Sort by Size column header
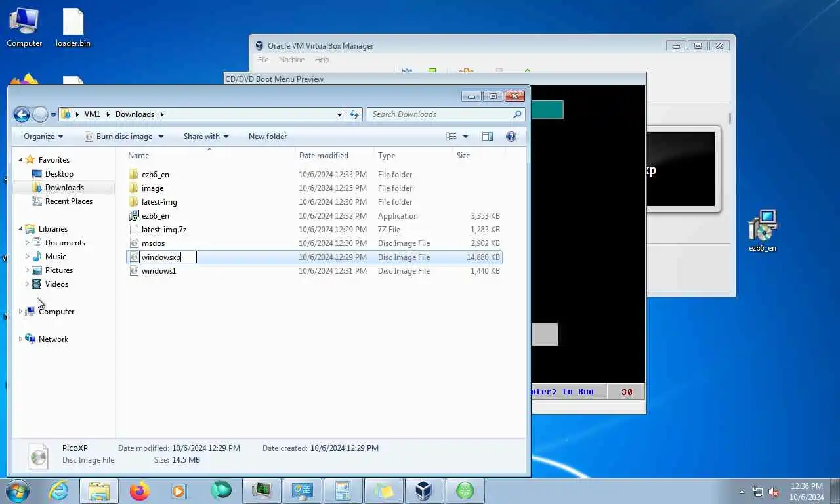840x504 pixels. [x=478, y=156]
